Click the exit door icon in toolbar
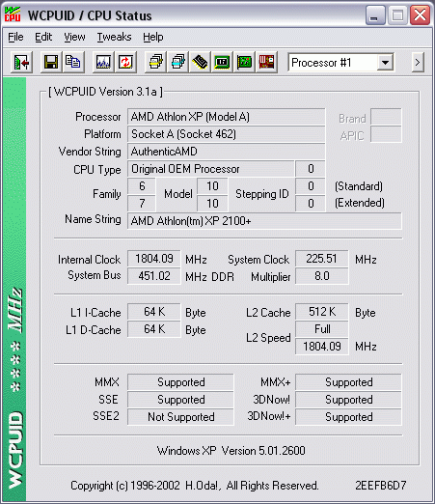Image resolution: width=435 pixels, height=504 pixels. (21, 62)
